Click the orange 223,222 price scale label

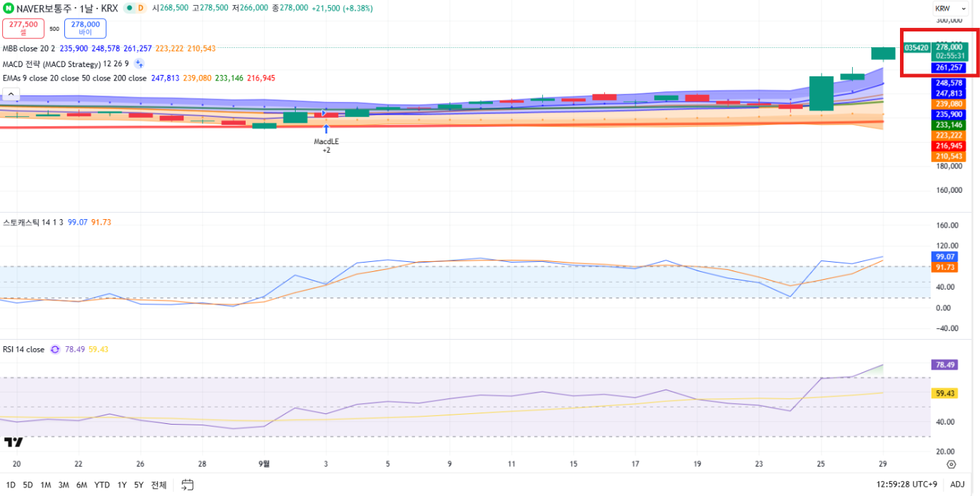click(950, 136)
